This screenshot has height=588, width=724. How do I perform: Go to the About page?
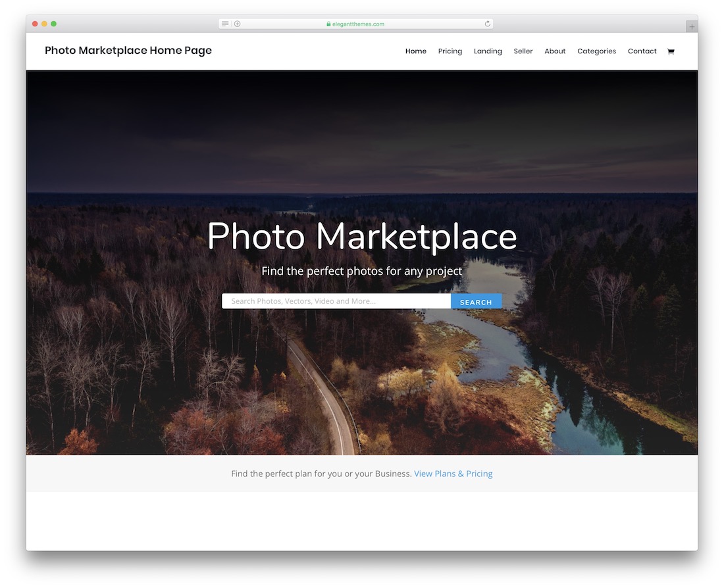point(555,51)
